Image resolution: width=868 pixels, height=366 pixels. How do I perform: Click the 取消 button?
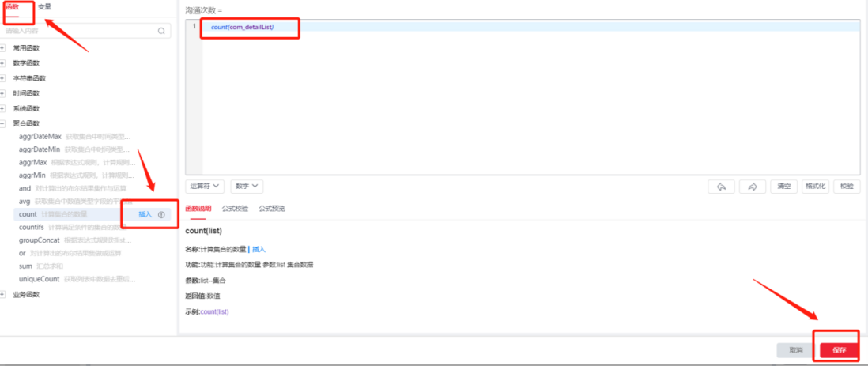(796, 350)
